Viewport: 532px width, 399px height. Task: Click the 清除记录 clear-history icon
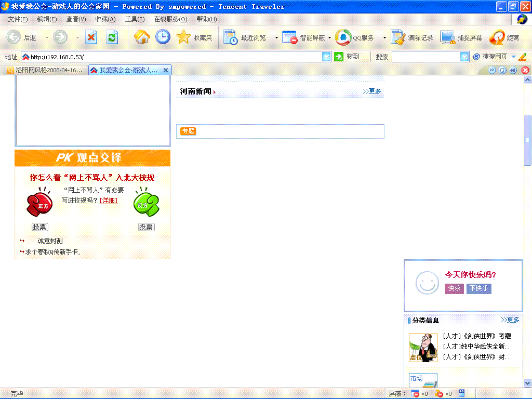tap(398, 37)
